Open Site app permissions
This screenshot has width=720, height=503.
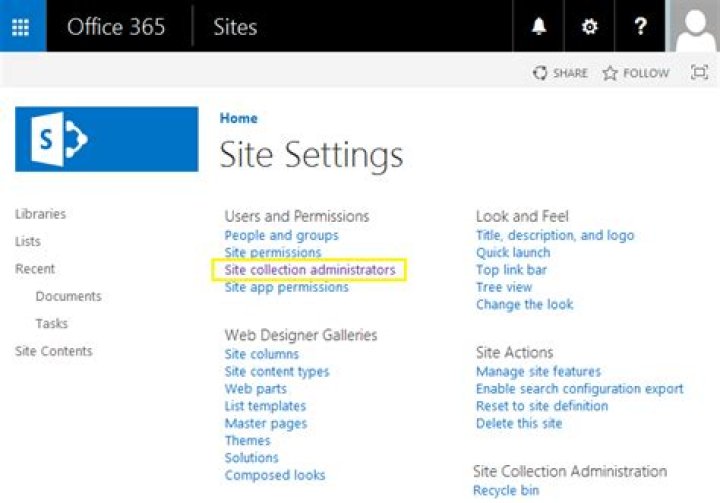pyautogui.click(x=287, y=287)
